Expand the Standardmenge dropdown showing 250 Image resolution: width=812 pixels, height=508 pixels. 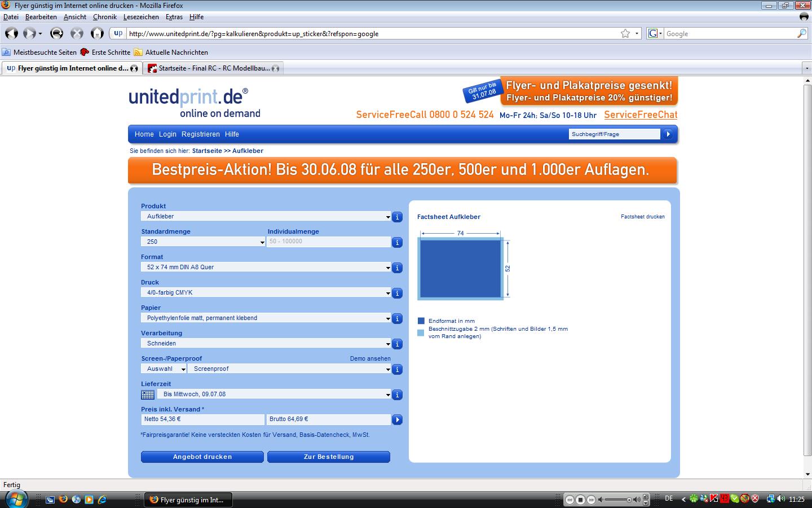203,242
